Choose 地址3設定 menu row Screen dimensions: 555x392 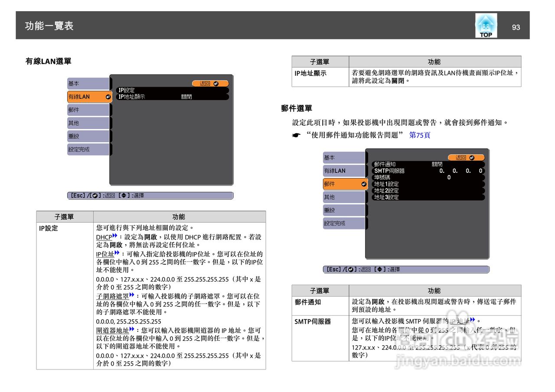pyautogui.click(x=428, y=197)
